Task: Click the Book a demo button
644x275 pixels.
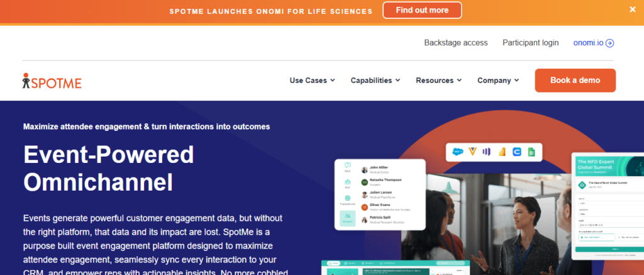Action: pos(575,81)
